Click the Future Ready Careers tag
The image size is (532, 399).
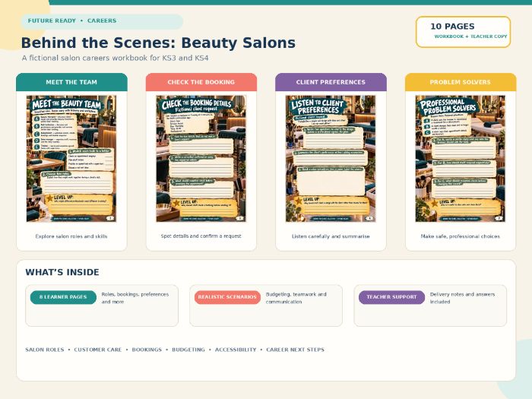pyautogui.click(x=102, y=21)
